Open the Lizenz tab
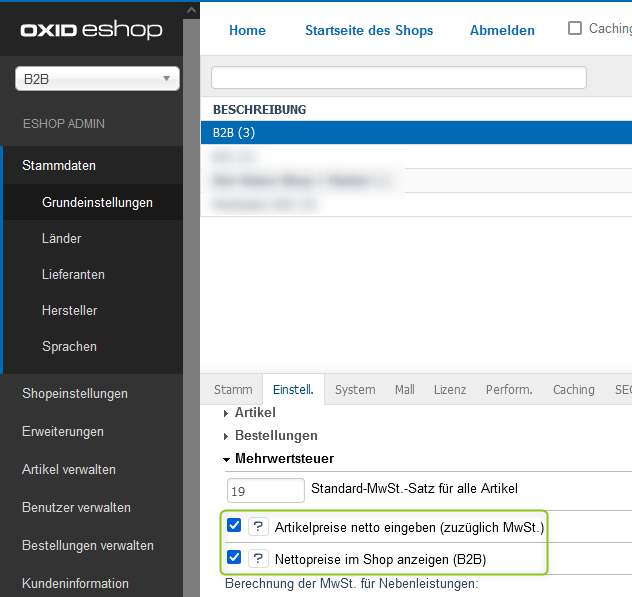This screenshot has width=632, height=597. [449, 389]
